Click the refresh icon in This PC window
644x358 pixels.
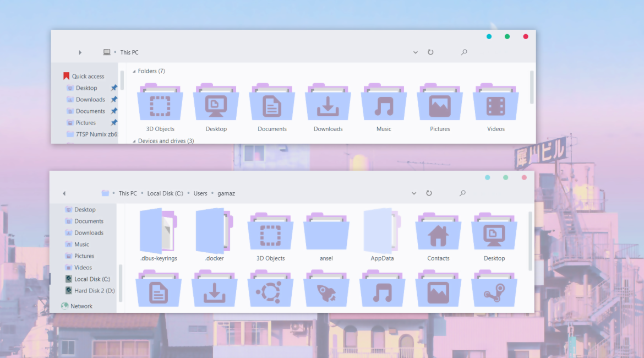[x=430, y=52]
